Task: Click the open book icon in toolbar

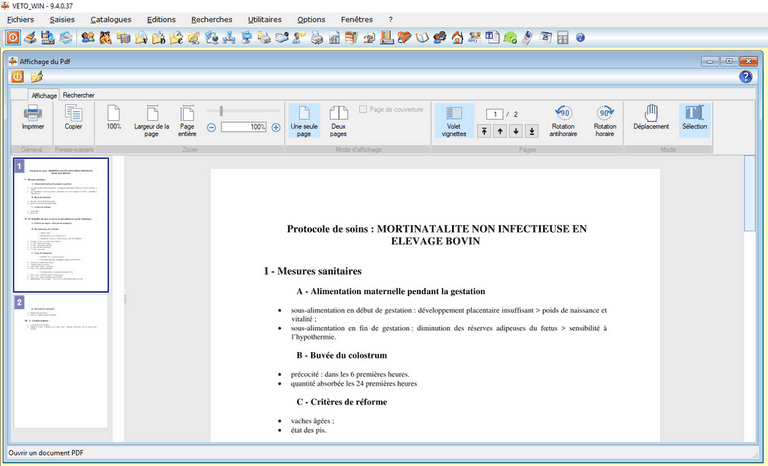Action: click(422, 38)
